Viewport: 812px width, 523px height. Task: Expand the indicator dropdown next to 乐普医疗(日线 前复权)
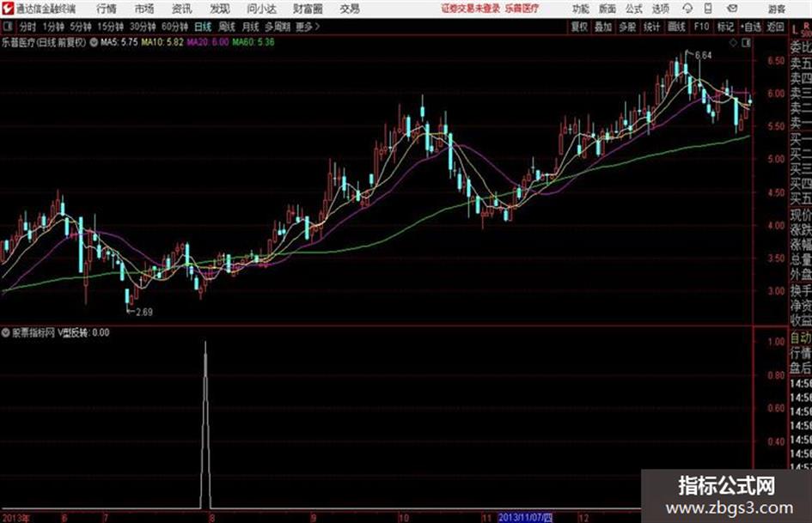pyautogui.click(x=94, y=42)
